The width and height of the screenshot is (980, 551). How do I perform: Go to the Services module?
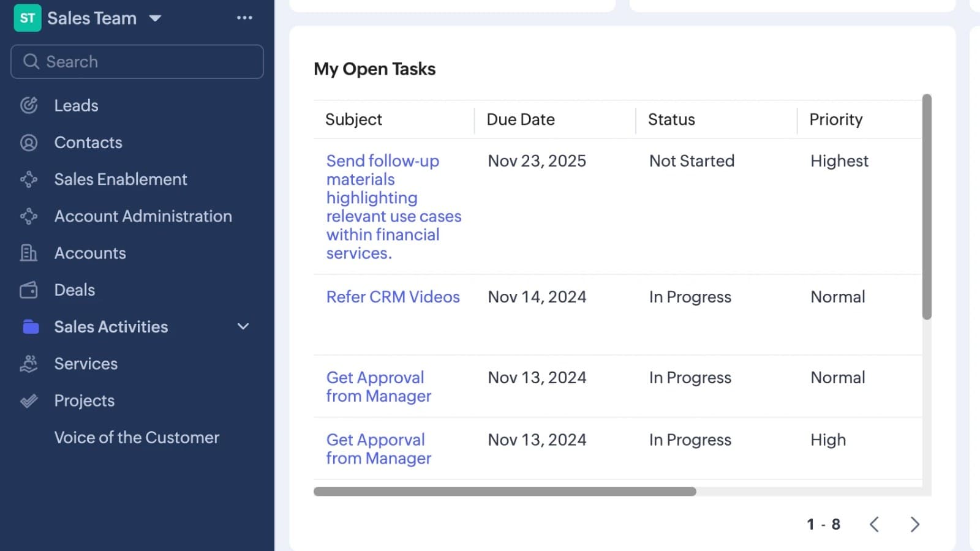tap(86, 364)
